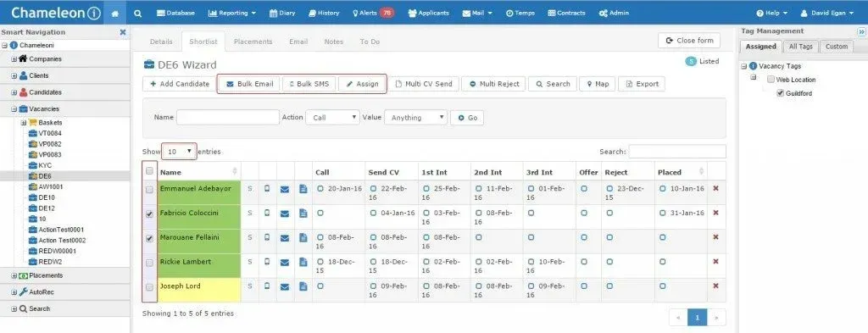Expand the Baskets folder node
This screenshot has width=868, height=333.
click(x=23, y=123)
